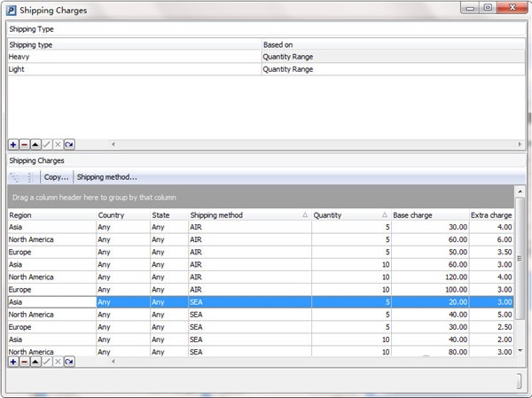Click the 20.00 base charge cell

pyautogui.click(x=430, y=302)
